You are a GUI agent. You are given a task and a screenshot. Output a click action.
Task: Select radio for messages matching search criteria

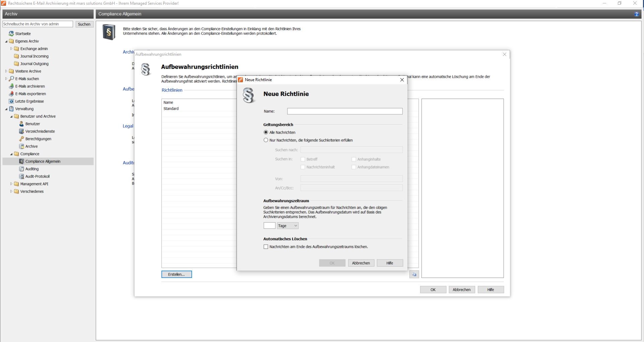[266, 140]
